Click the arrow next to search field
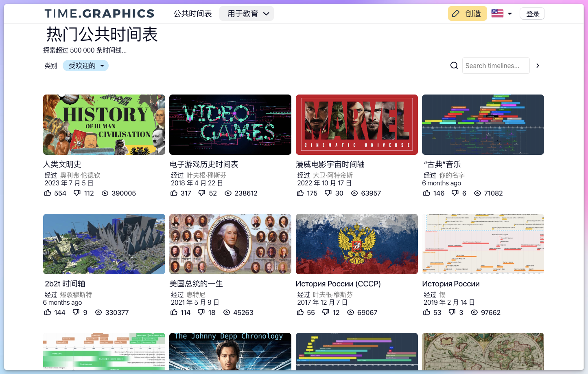The image size is (588, 374). [x=538, y=66]
